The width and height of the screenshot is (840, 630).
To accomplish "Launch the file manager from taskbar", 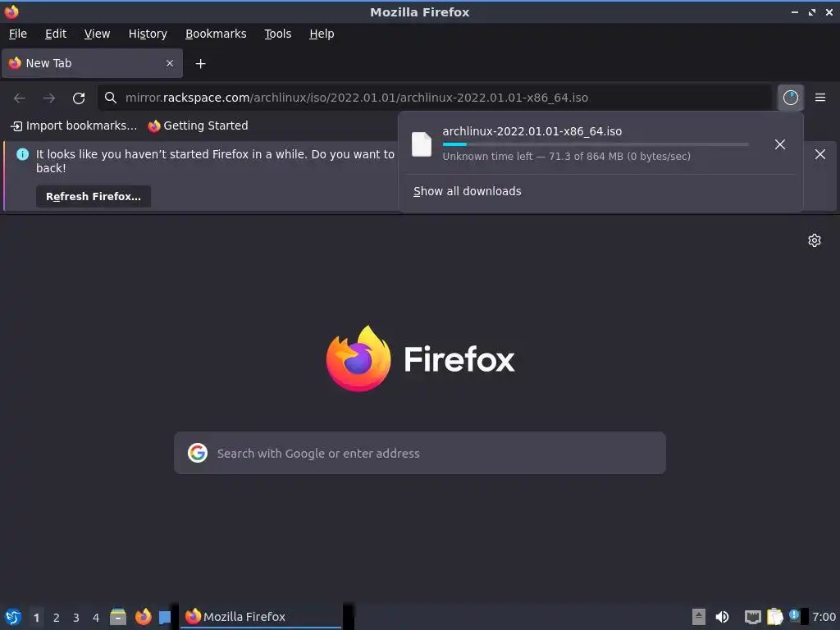I will point(118,617).
